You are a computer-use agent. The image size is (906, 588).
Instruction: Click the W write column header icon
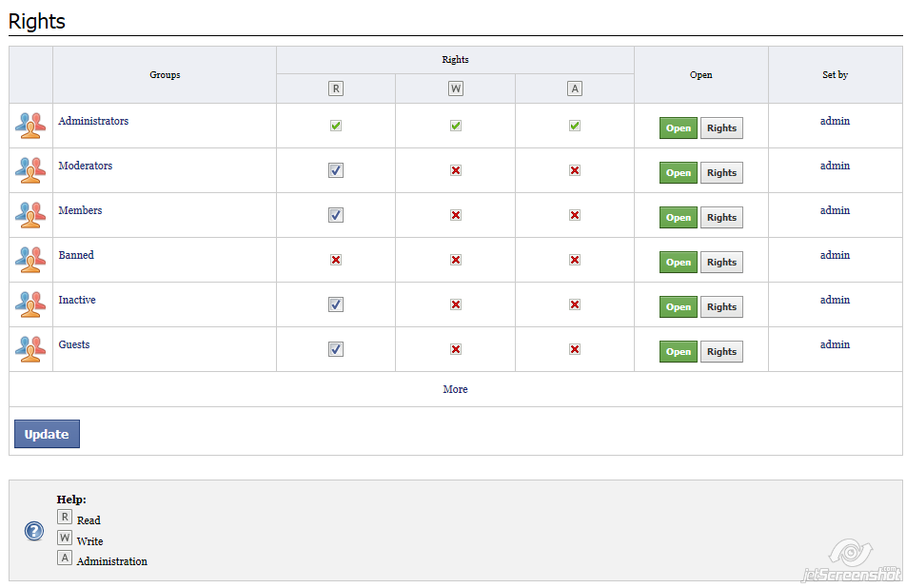point(455,88)
